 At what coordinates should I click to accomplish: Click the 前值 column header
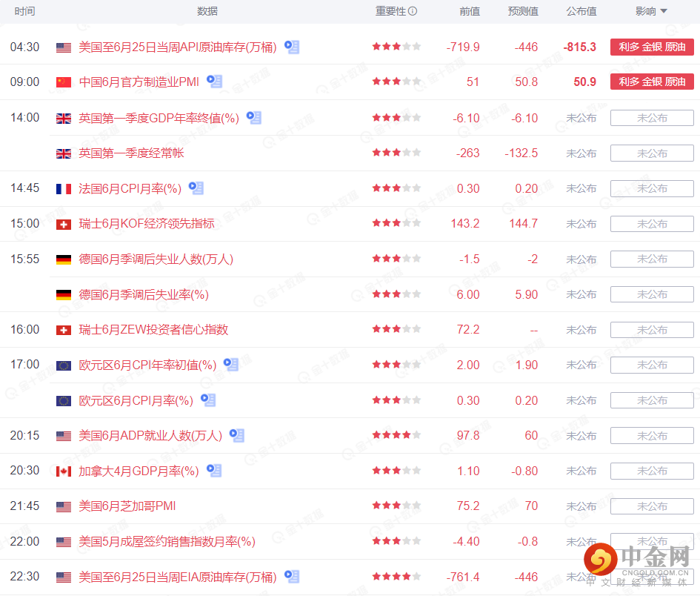coord(470,11)
